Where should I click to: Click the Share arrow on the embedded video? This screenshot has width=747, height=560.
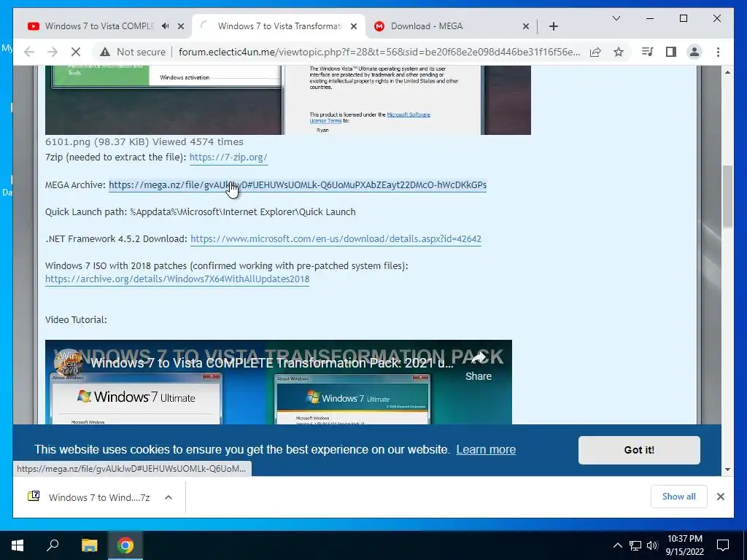(479, 367)
